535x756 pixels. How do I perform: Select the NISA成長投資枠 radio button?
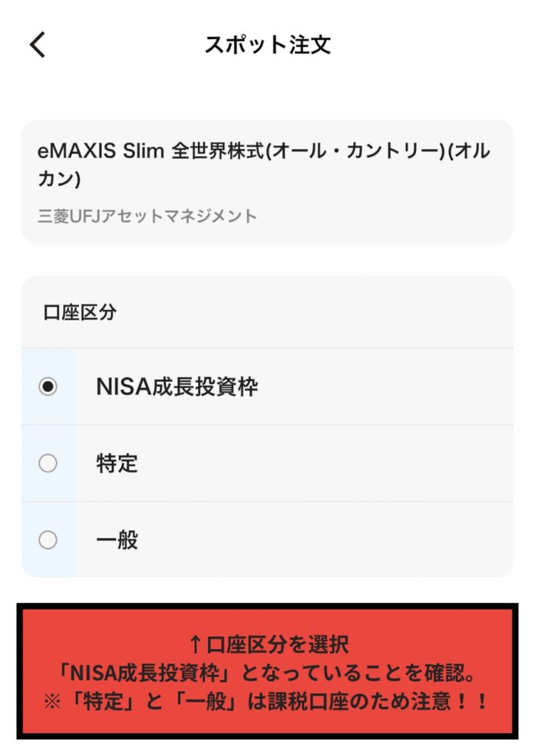point(48,387)
